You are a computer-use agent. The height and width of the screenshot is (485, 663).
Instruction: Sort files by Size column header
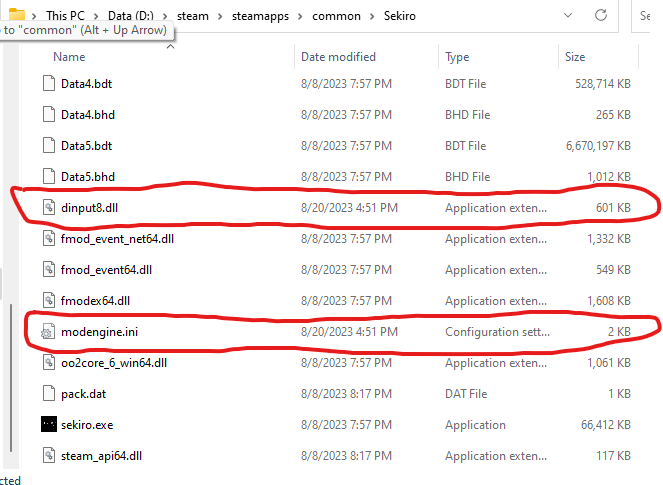click(575, 57)
